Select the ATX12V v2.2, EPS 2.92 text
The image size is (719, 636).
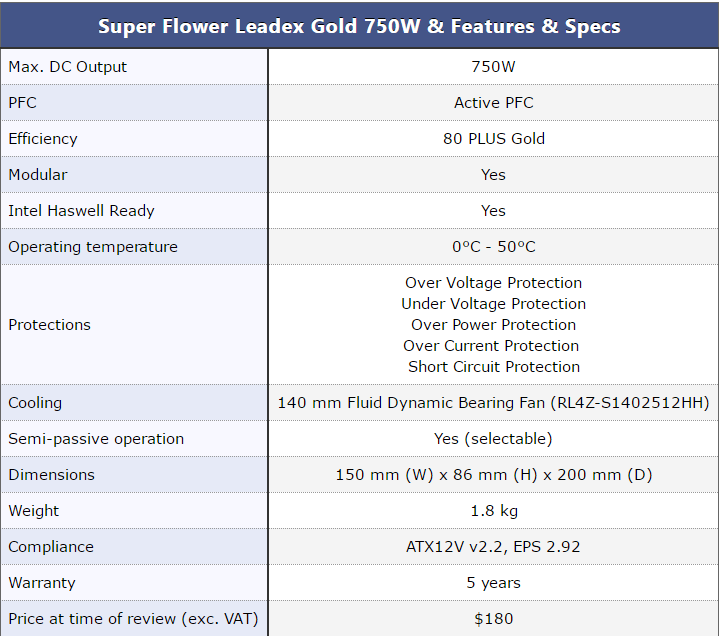coord(493,547)
